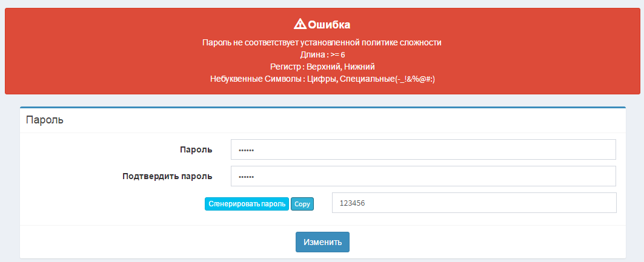Click the bold Пароль field label
This screenshot has width=644, height=262.
tap(196, 149)
